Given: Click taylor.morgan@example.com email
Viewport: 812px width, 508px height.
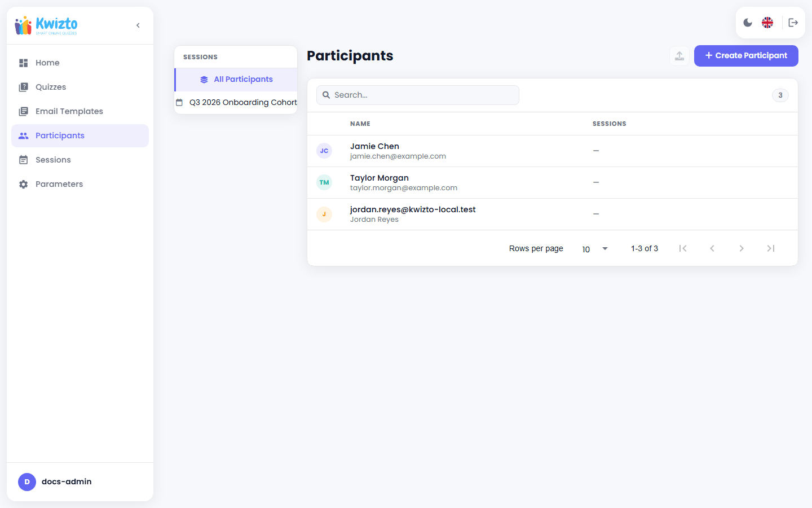Looking at the screenshot, I should [404, 188].
